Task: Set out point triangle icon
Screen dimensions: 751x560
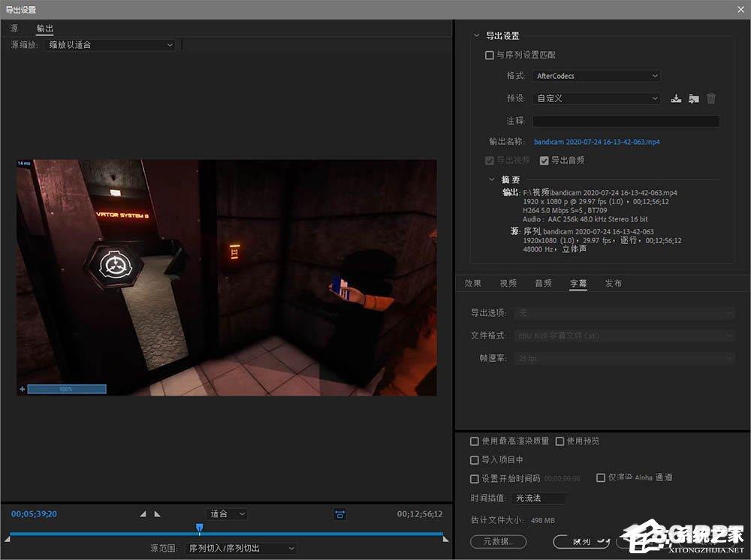Action: pyautogui.click(x=157, y=514)
